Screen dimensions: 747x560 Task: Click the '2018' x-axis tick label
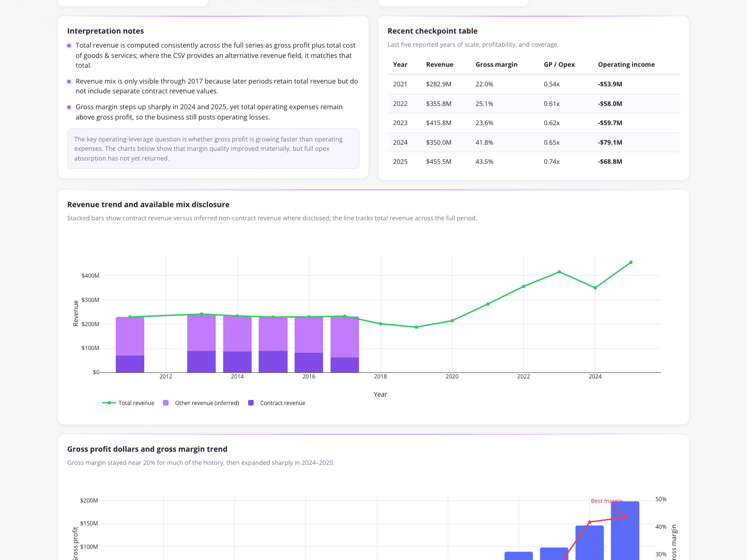[381, 377]
